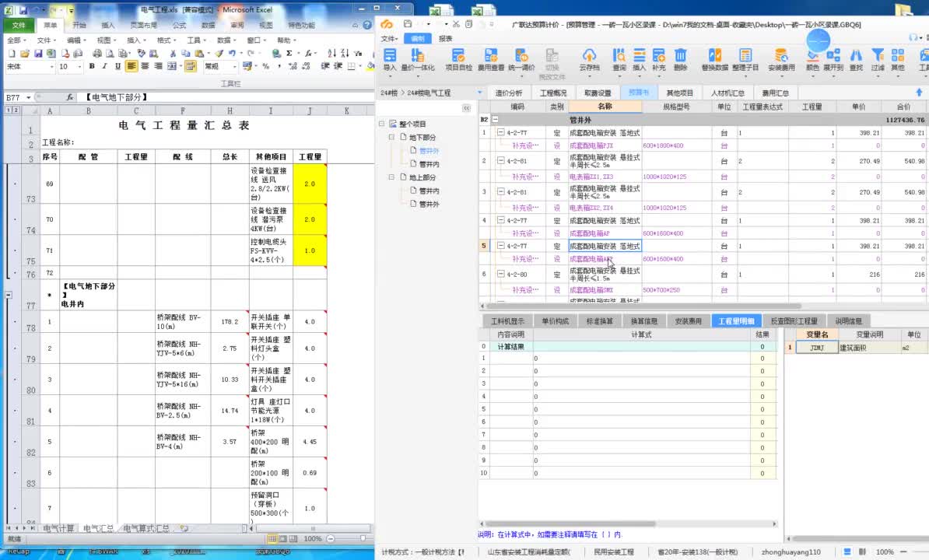Select the 电气计算 Excel sheet tab

(x=58, y=528)
